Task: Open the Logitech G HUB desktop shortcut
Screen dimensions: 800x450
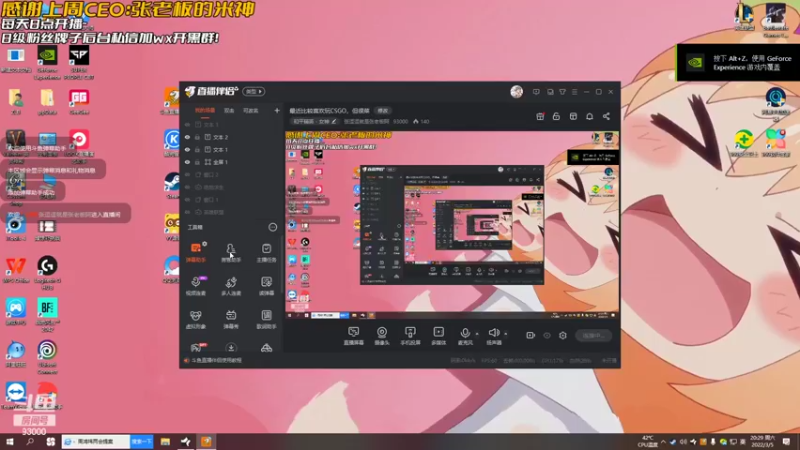Action: tap(47, 273)
